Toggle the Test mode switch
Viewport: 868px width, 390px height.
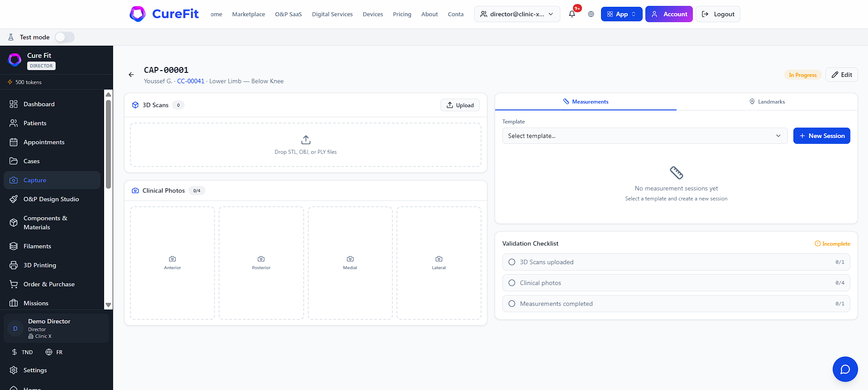(x=65, y=37)
